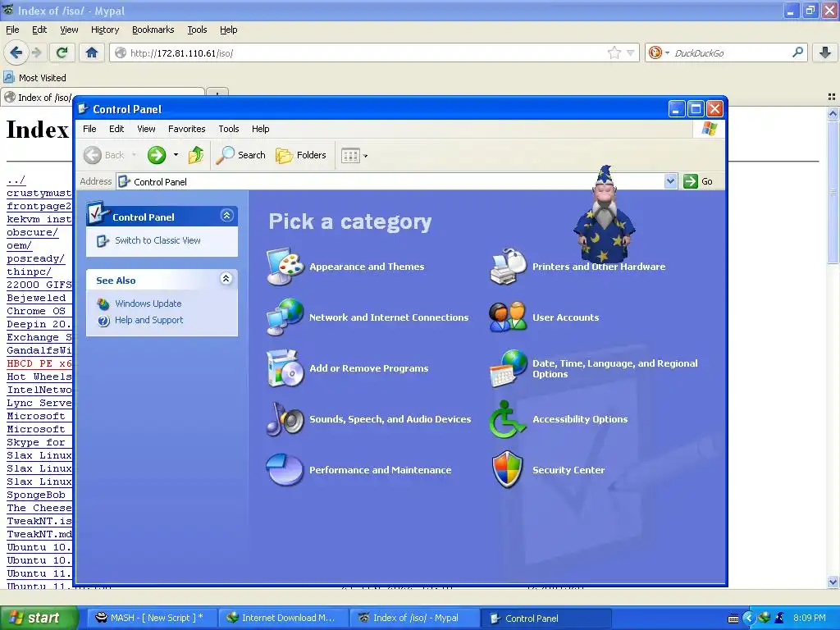Open Sounds, Speech, and Audio Devices icon
Viewport: 840px width, 630px height.
click(285, 419)
